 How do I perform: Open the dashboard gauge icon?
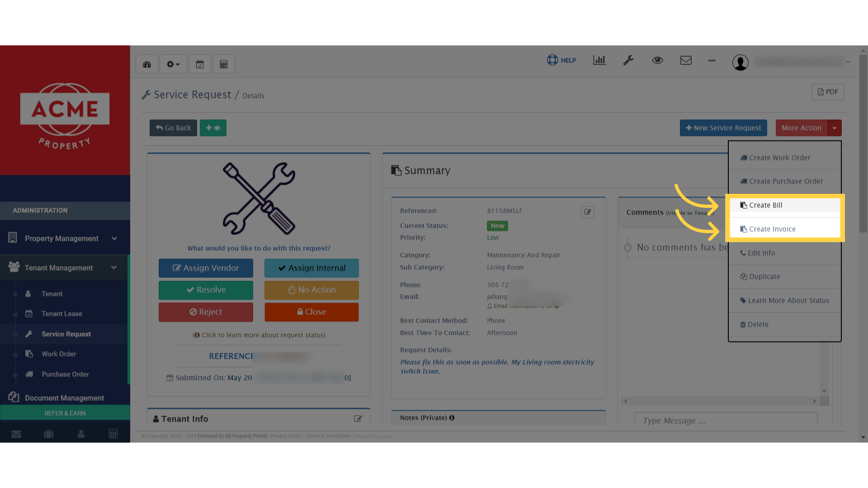pyautogui.click(x=147, y=64)
